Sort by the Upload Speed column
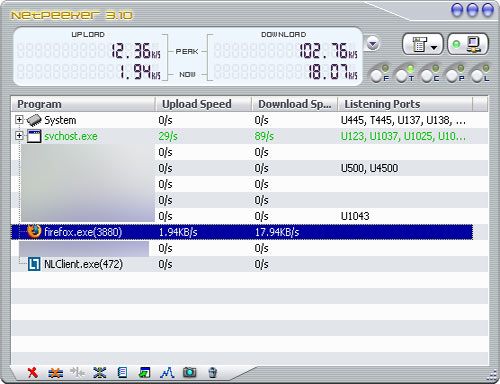The height and width of the screenshot is (384, 500). [x=203, y=104]
